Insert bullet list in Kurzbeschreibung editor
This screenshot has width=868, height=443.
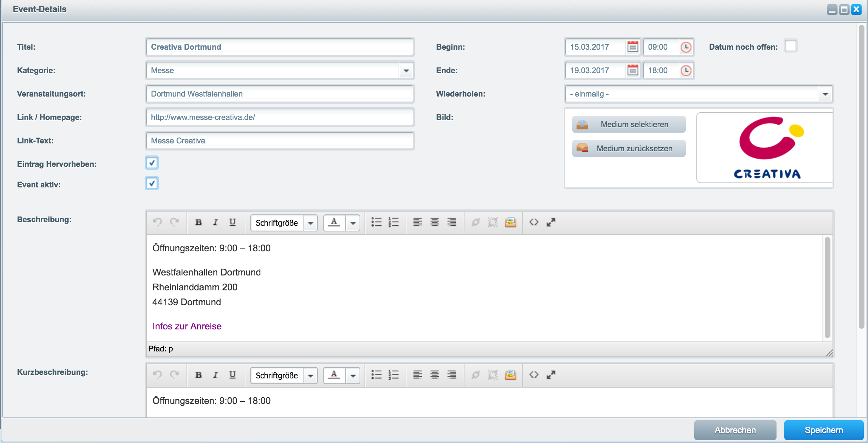click(x=377, y=375)
